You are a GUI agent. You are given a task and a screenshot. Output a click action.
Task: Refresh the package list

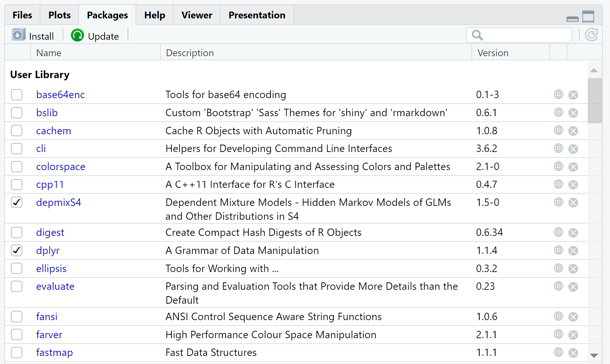(x=591, y=35)
